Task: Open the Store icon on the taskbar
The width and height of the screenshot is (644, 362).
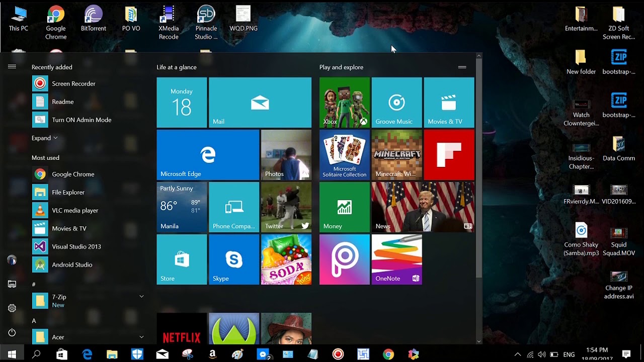Action: [61, 354]
